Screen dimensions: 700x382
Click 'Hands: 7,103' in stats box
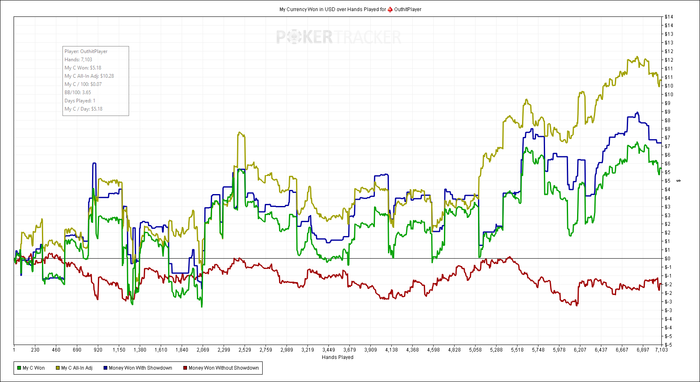pos(77,59)
